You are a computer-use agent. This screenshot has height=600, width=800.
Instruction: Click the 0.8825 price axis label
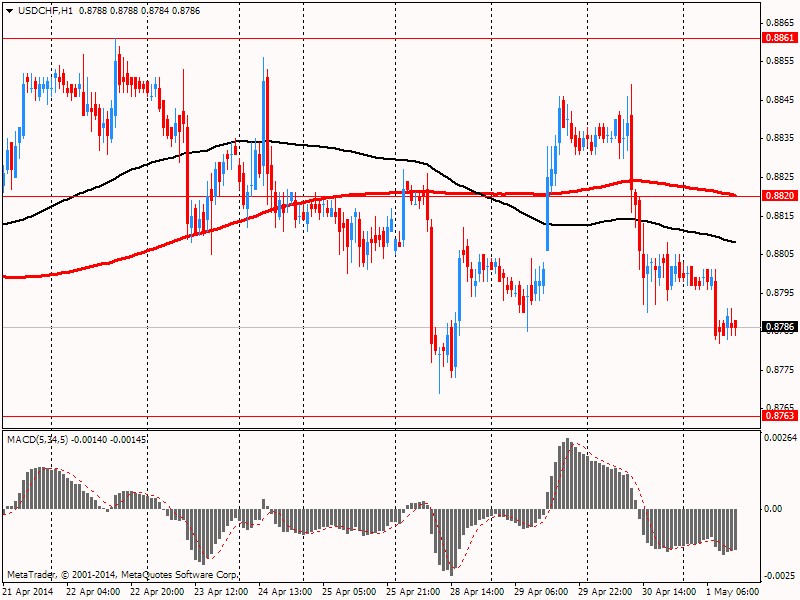pyautogui.click(x=780, y=177)
